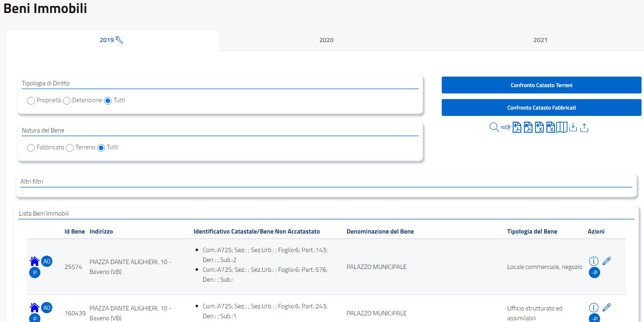Click the upload arrow icon

coord(584,127)
